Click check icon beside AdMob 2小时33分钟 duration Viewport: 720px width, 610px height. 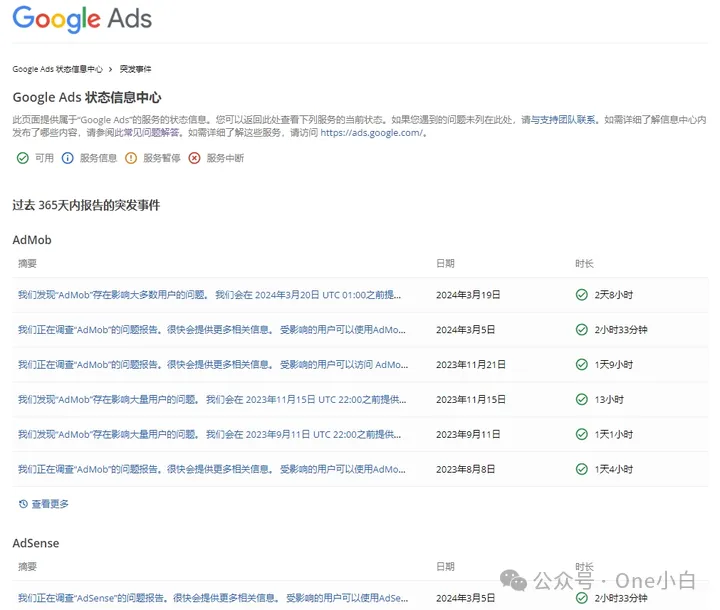click(x=581, y=329)
